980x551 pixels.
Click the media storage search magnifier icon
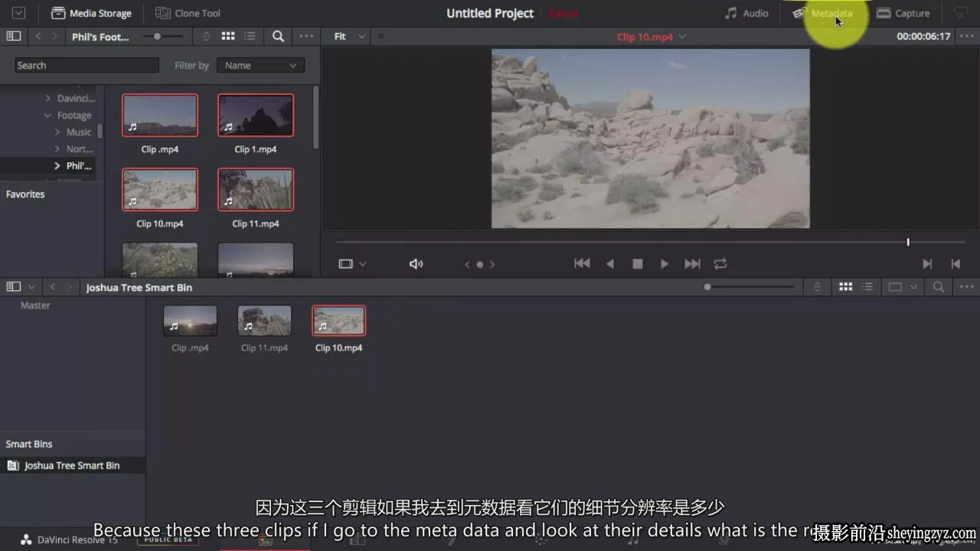pos(278,36)
